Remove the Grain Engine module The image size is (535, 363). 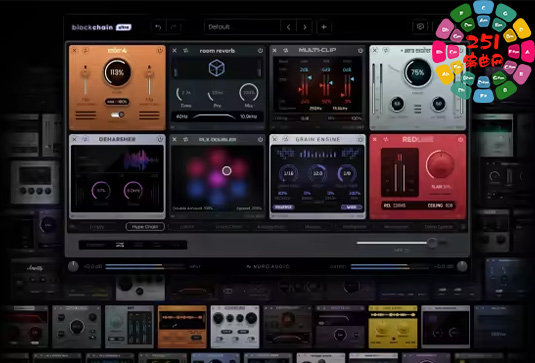click(274, 139)
